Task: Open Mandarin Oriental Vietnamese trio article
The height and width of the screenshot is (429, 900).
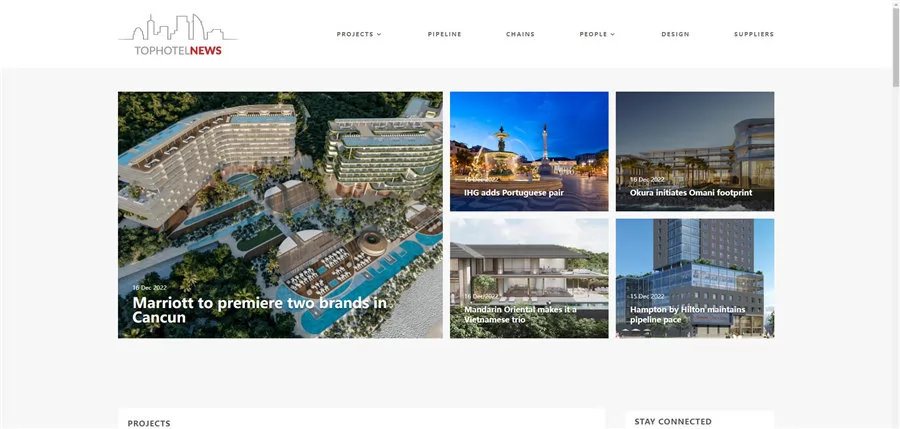Action: 520,314
